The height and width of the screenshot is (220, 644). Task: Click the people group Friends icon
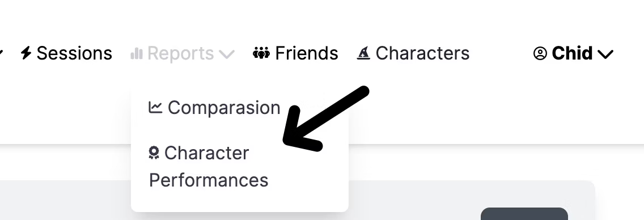point(261,53)
